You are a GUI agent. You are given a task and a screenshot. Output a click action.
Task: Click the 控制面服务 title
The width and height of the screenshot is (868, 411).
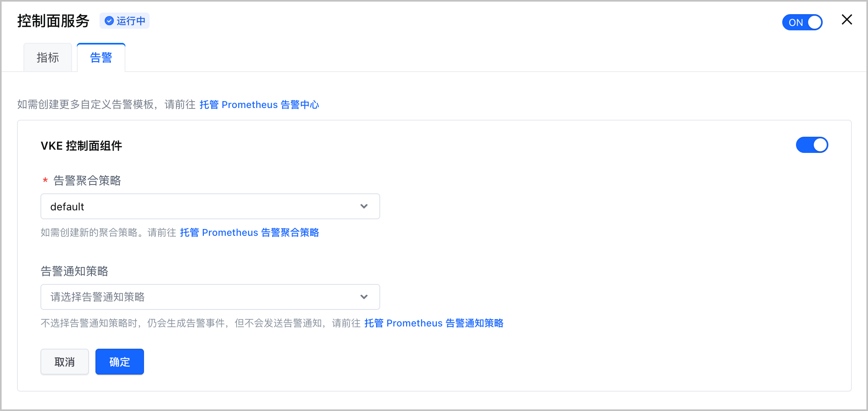coord(53,21)
